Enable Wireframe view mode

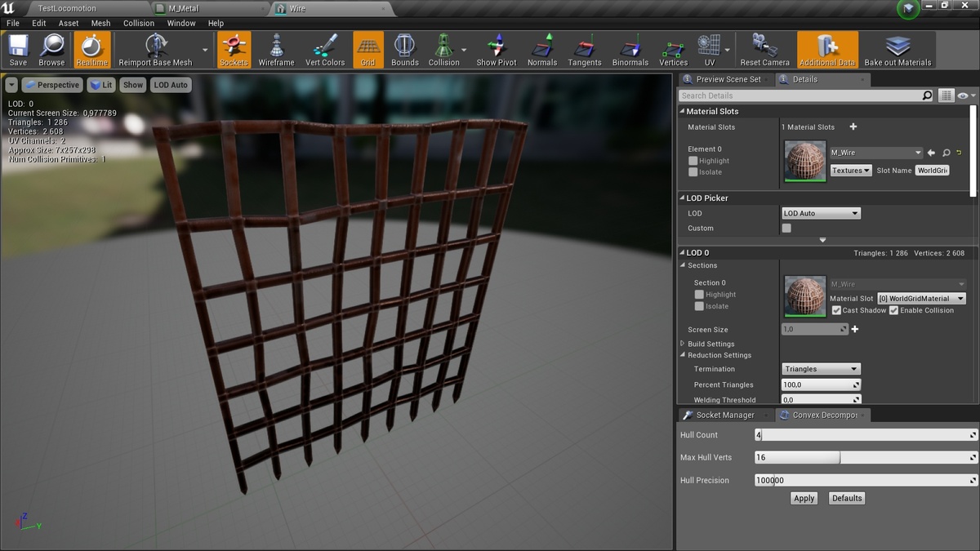[277, 50]
